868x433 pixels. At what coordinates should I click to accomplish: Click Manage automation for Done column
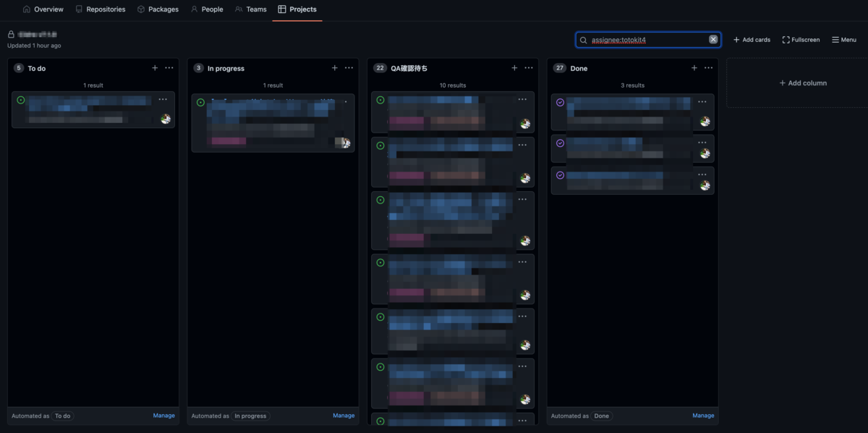pos(703,416)
